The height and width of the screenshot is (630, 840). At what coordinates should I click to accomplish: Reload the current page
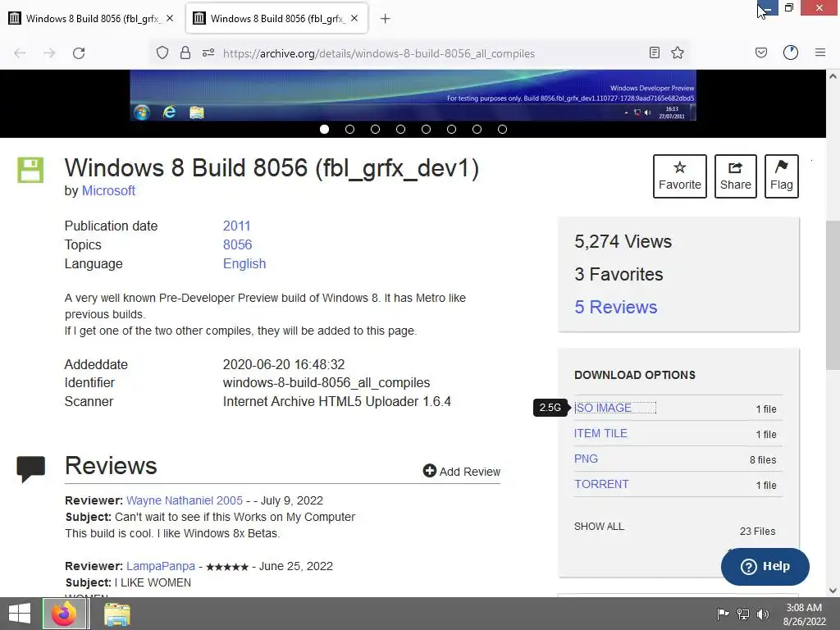(79, 53)
